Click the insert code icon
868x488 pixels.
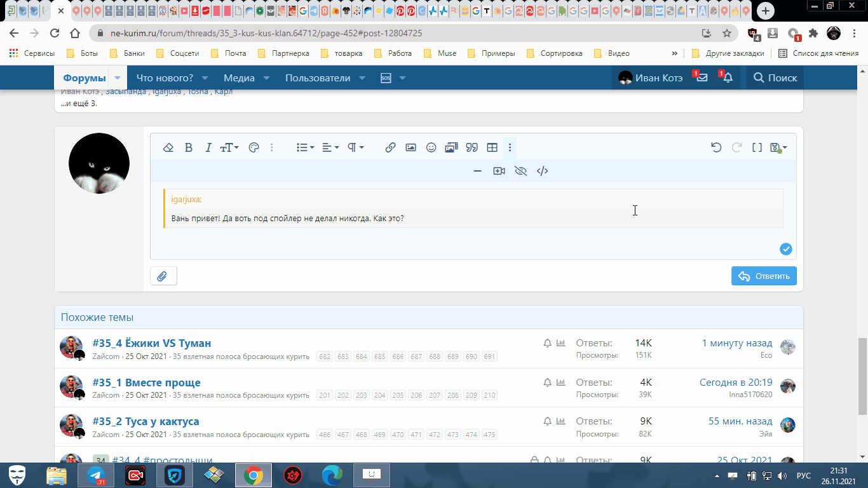[542, 171]
